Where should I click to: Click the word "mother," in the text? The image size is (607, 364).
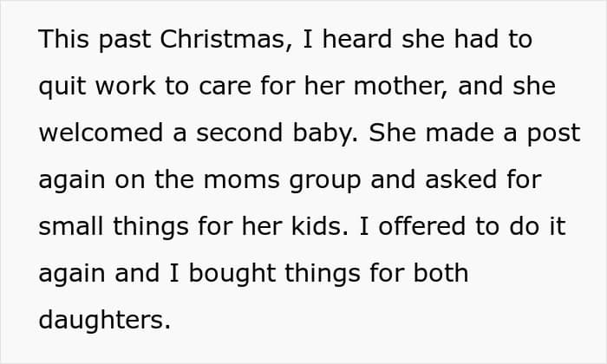[401, 87]
